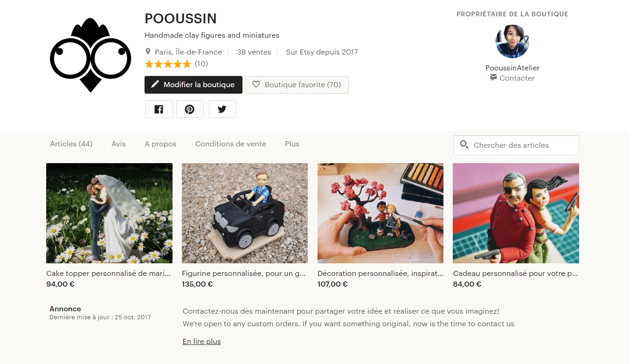Open the black car figurine listing

click(244, 213)
